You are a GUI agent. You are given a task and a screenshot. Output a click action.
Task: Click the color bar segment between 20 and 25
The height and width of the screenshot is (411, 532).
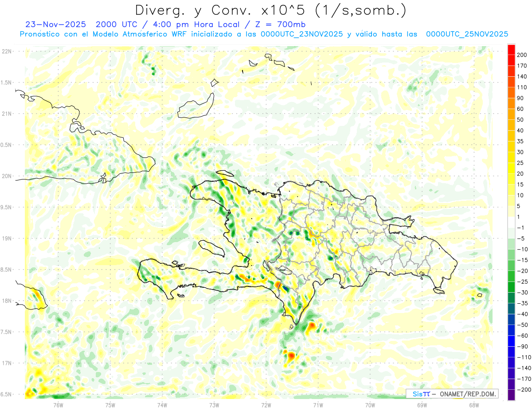coord(511,168)
